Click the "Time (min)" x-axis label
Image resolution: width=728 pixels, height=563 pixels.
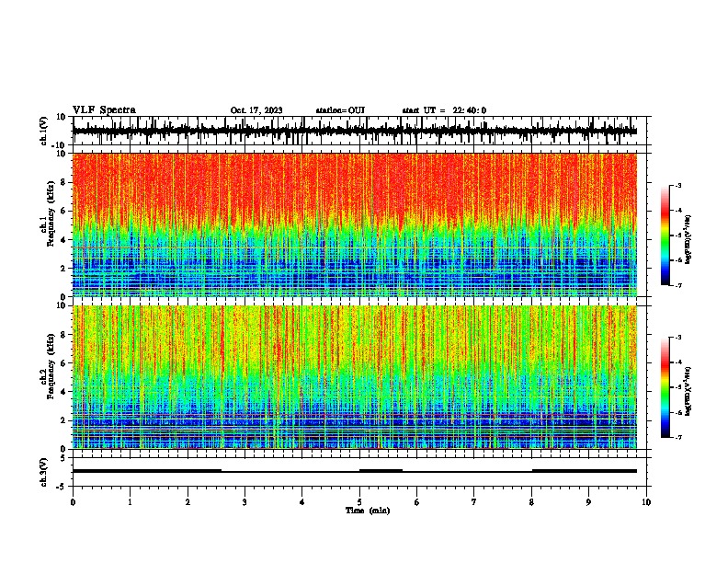coord(368,511)
